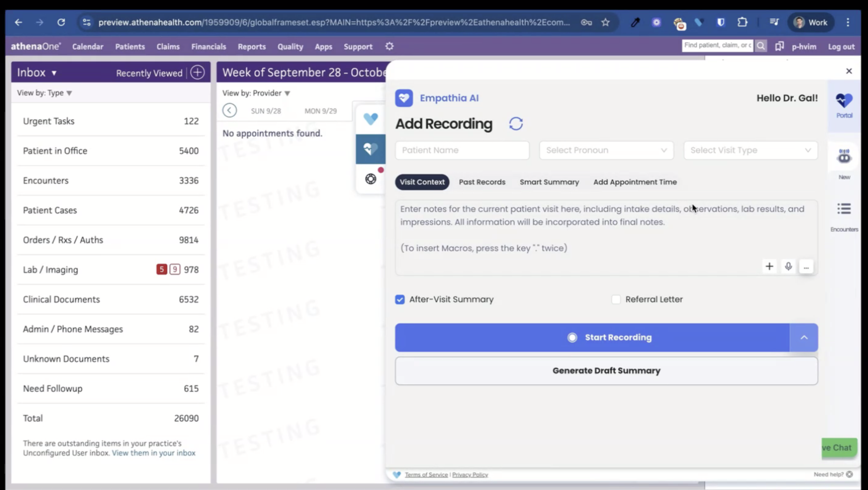Expand Start Recording options chevron
This screenshot has height=490, width=868.
pyautogui.click(x=804, y=337)
